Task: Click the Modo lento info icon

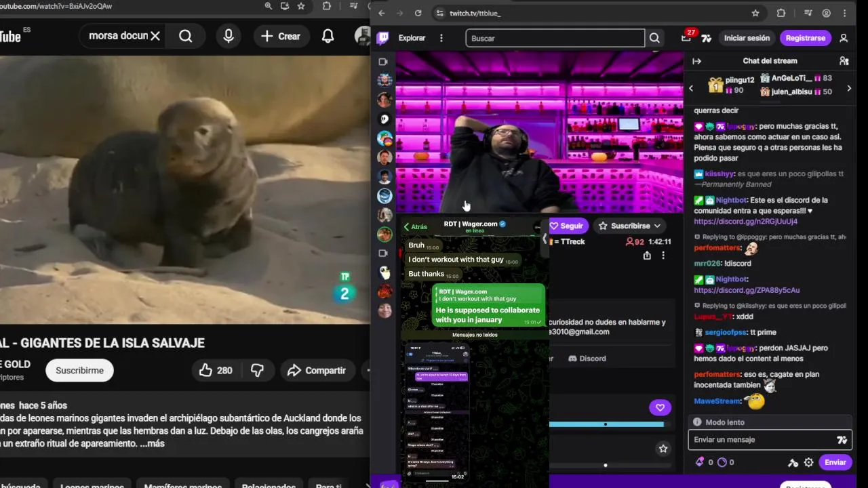Action: pyautogui.click(x=696, y=422)
